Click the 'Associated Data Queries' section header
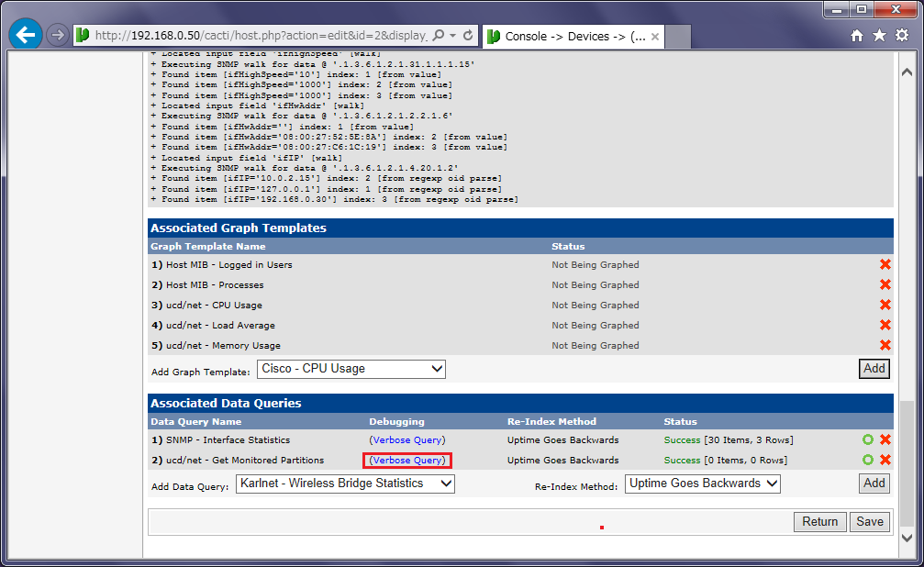The height and width of the screenshot is (567, 924). click(520, 403)
